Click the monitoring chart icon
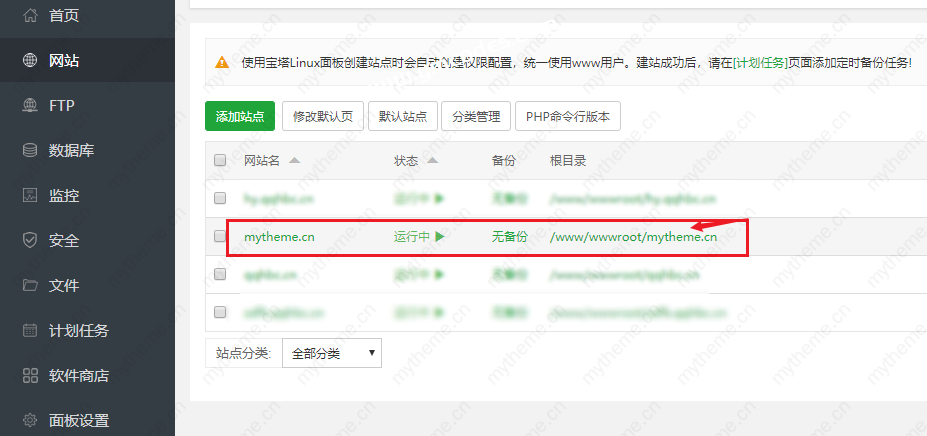The height and width of the screenshot is (436, 927). click(30, 196)
